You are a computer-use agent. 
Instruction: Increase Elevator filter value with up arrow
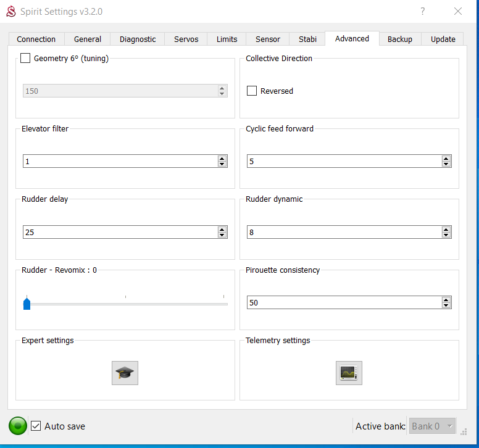point(222,159)
